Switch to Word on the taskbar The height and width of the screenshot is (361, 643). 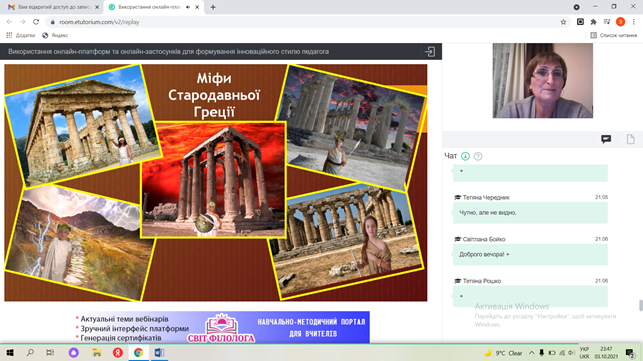click(x=159, y=353)
